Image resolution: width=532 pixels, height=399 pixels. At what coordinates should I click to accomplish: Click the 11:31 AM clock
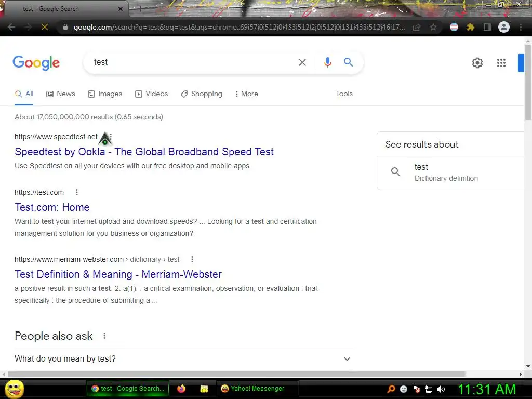coord(487,389)
